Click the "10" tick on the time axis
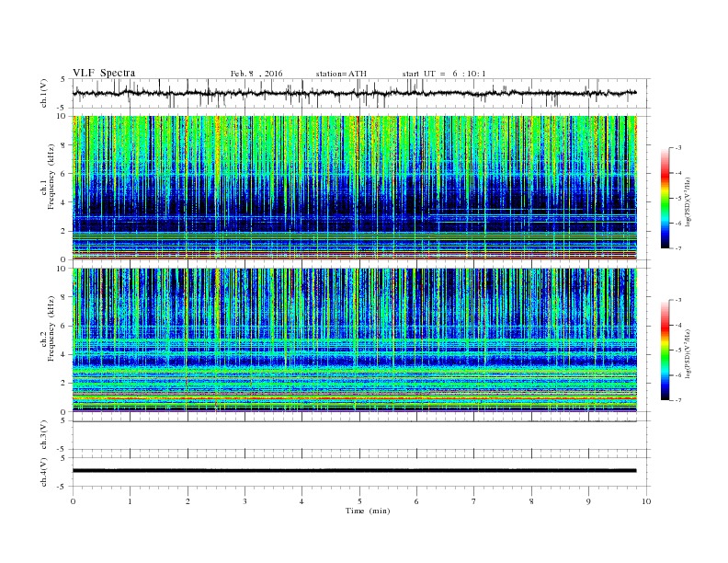The width and height of the screenshot is (728, 563). point(646,501)
